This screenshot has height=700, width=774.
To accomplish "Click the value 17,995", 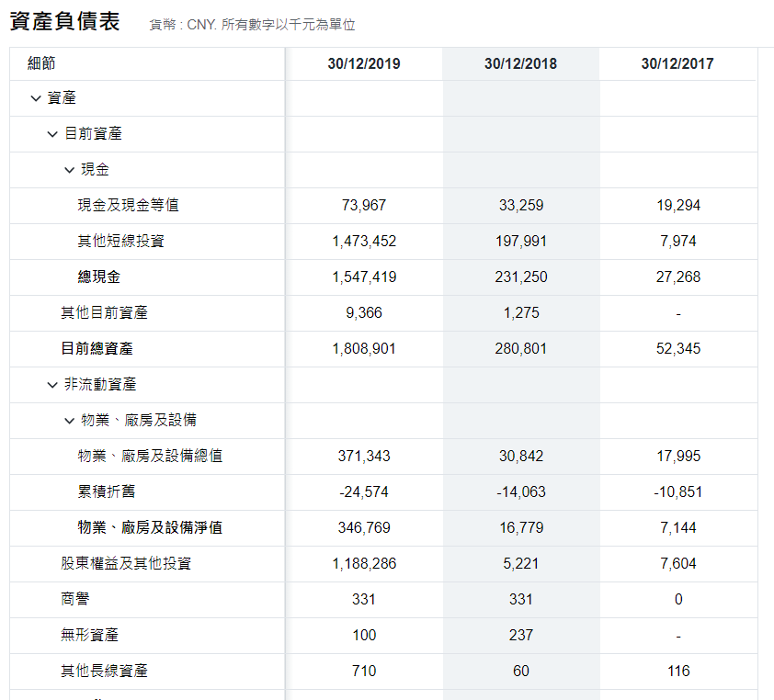I will (678, 456).
